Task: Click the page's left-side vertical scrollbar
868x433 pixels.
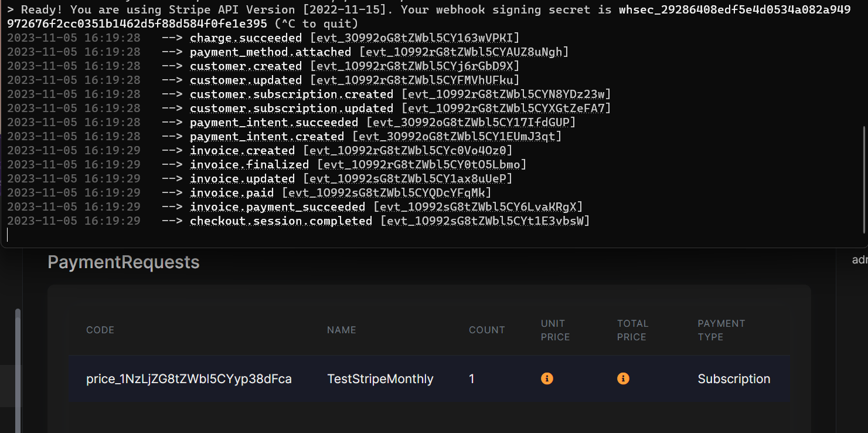Action: point(18,370)
